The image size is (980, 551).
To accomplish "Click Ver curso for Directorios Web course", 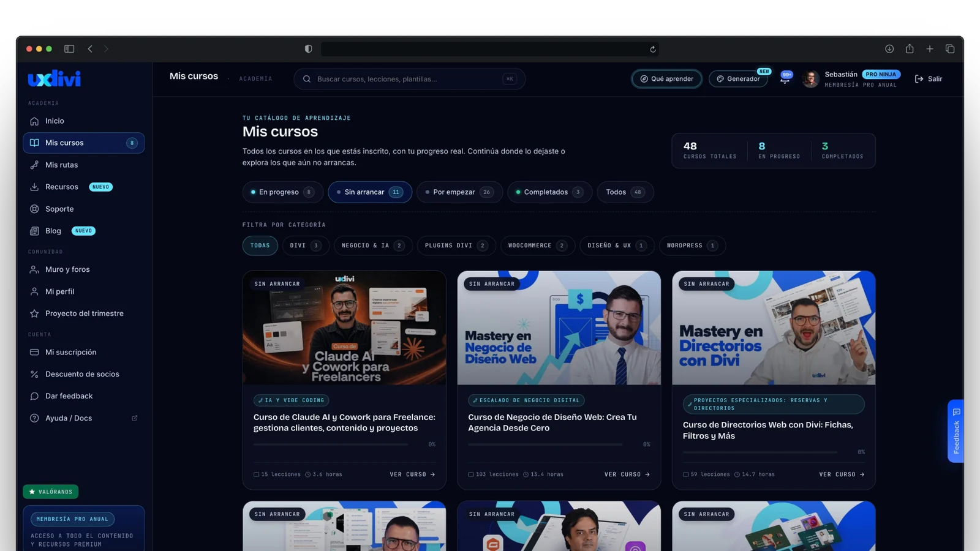I will pos(842,474).
